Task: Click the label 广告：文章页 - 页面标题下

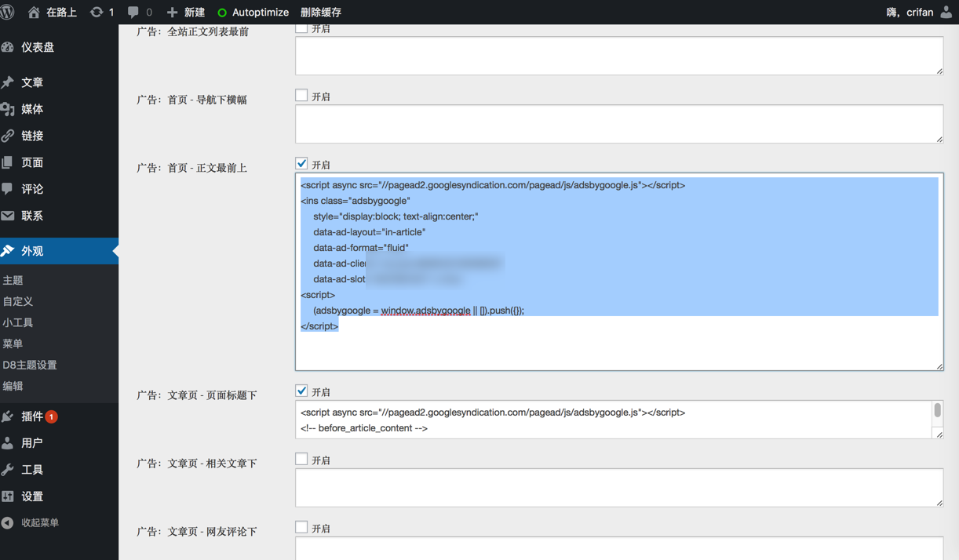Action: point(197,395)
